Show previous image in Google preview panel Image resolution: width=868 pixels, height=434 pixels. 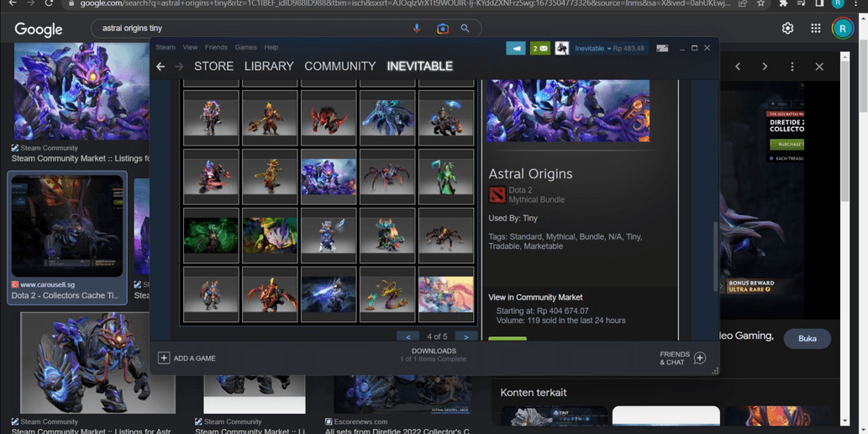pyautogui.click(x=738, y=66)
